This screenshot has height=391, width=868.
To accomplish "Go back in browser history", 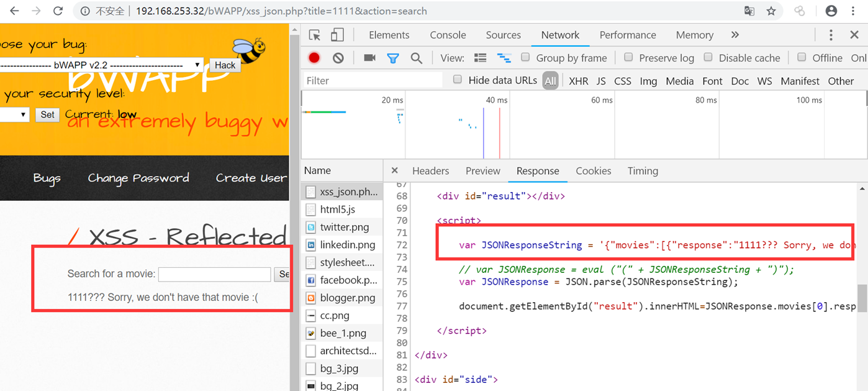I will coord(14,11).
